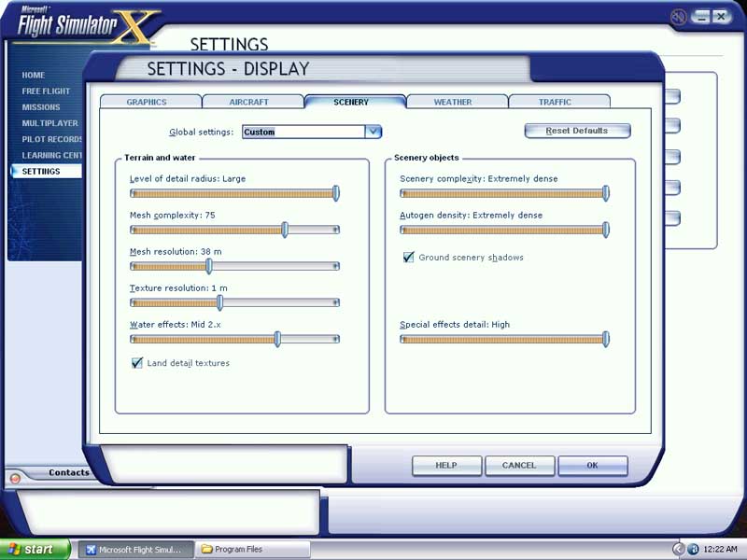Viewport: 747px width, 560px height.
Task: Toggle Ground scenery shadows checkbox
Action: 408,258
